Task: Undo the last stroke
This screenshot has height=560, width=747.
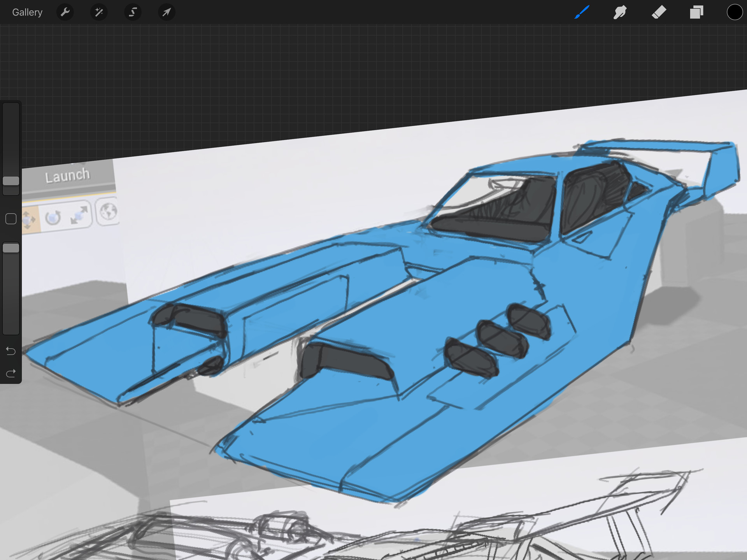Action: click(x=11, y=351)
